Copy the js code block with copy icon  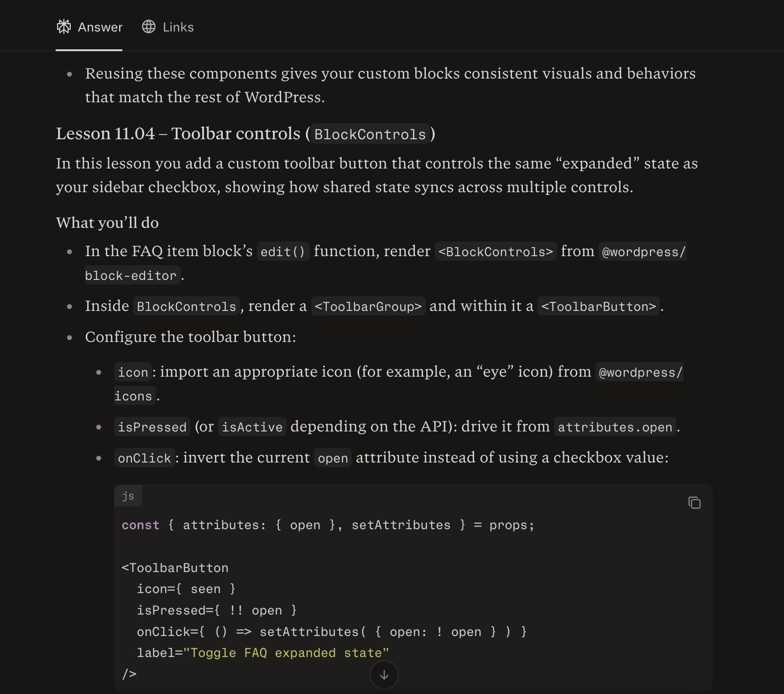tap(694, 503)
